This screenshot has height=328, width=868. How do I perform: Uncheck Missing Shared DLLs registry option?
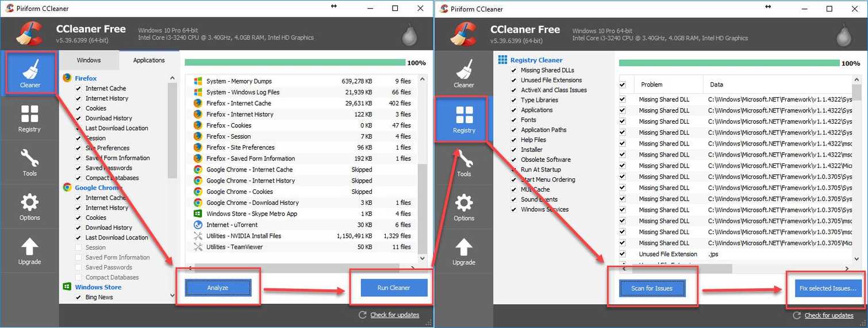click(514, 70)
